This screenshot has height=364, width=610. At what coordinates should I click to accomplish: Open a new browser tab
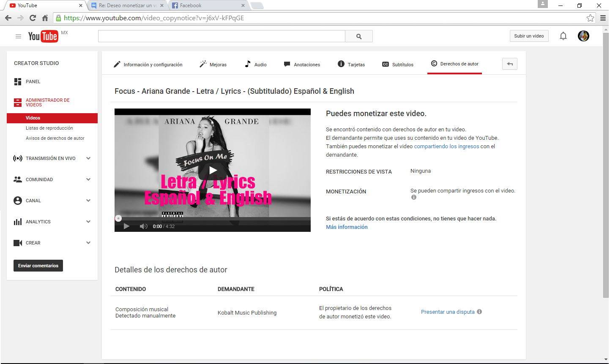tap(257, 5)
